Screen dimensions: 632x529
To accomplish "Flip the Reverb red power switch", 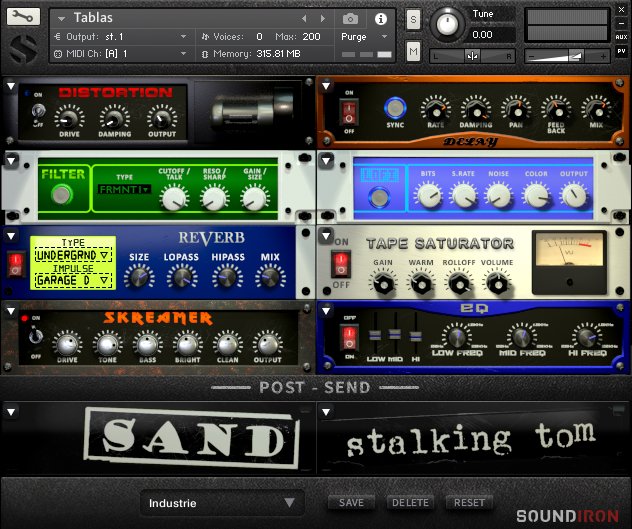I will pyautogui.click(x=16, y=264).
